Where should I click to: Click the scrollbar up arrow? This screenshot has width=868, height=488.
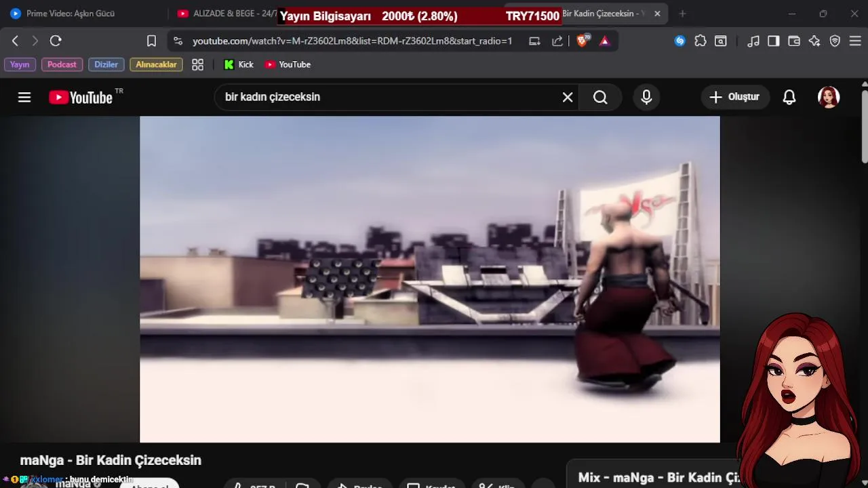[864, 83]
